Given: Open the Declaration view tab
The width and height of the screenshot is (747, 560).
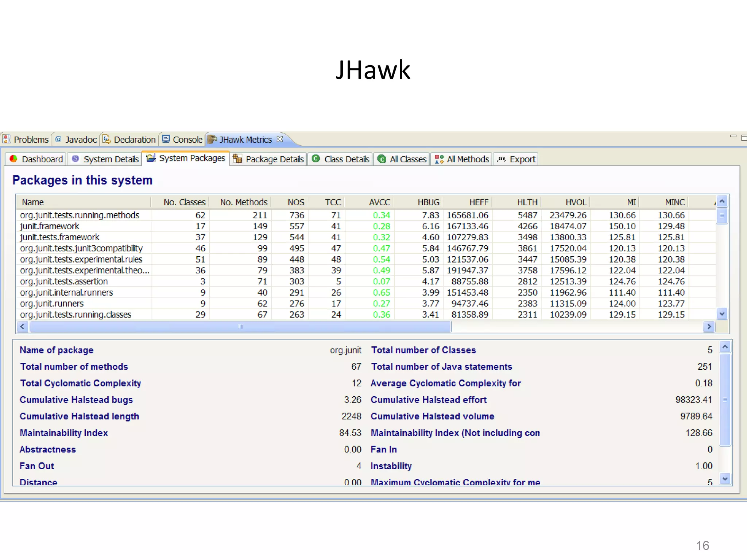Looking at the screenshot, I should click(x=129, y=139).
